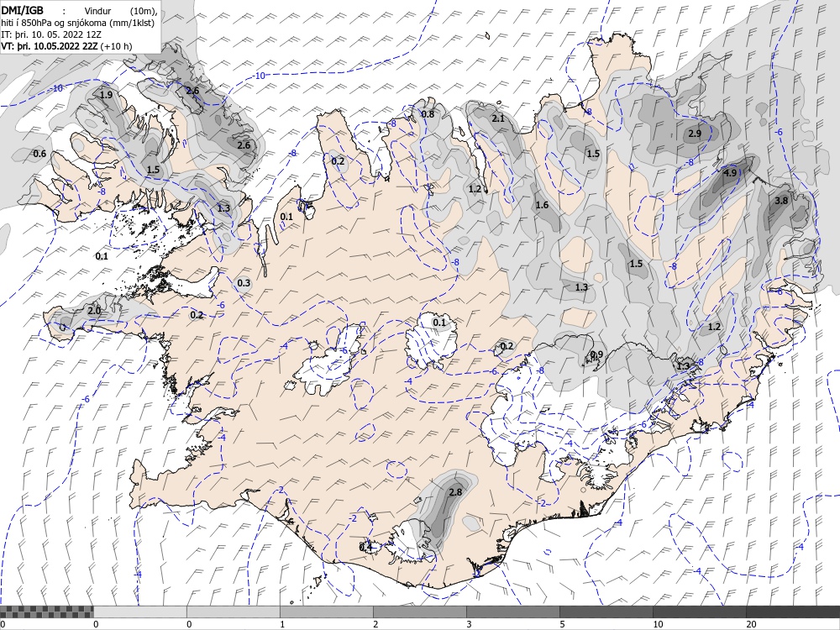Click the 2.9 snowfall value in the northeast
The image size is (840, 630).
point(695,134)
